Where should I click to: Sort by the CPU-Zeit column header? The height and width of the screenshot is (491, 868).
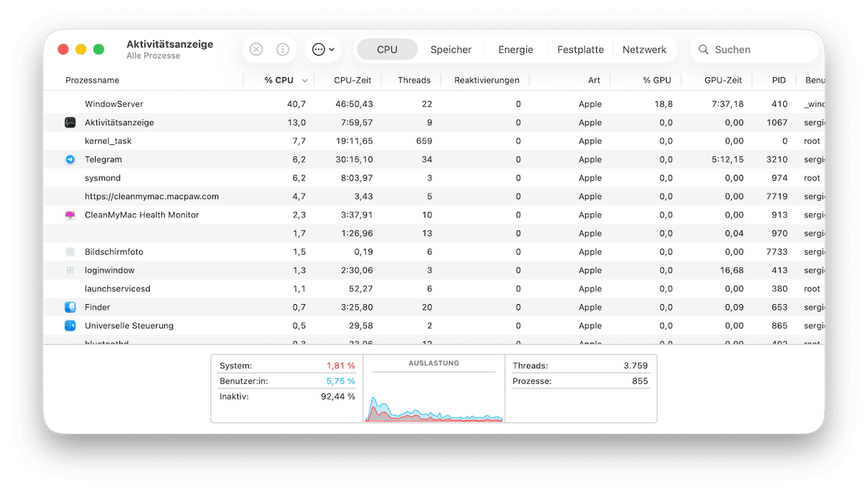pyautogui.click(x=353, y=81)
